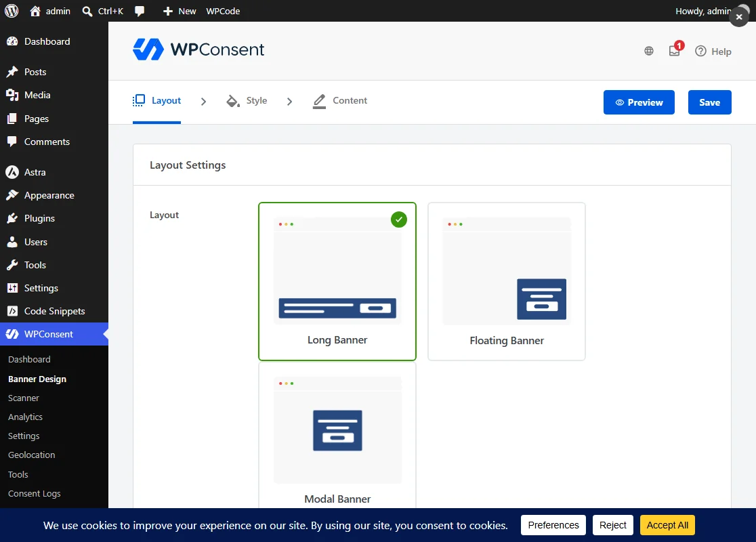Screen dimensions: 756x542
Task: Click Preferences on the cookie banner
Action: tap(553, 525)
